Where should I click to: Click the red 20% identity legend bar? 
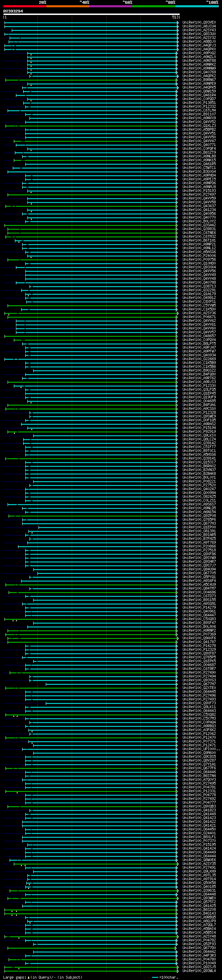coord(25,6)
